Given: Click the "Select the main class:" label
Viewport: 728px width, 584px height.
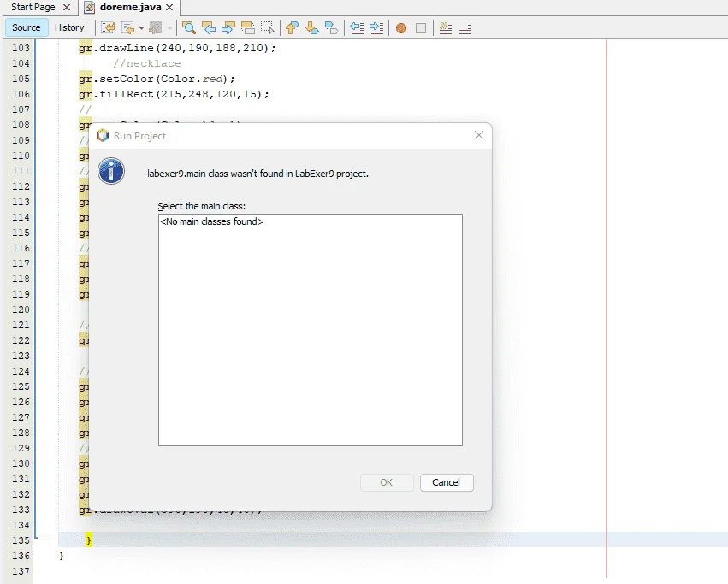Looking at the screenshot, I should (202, 206).
